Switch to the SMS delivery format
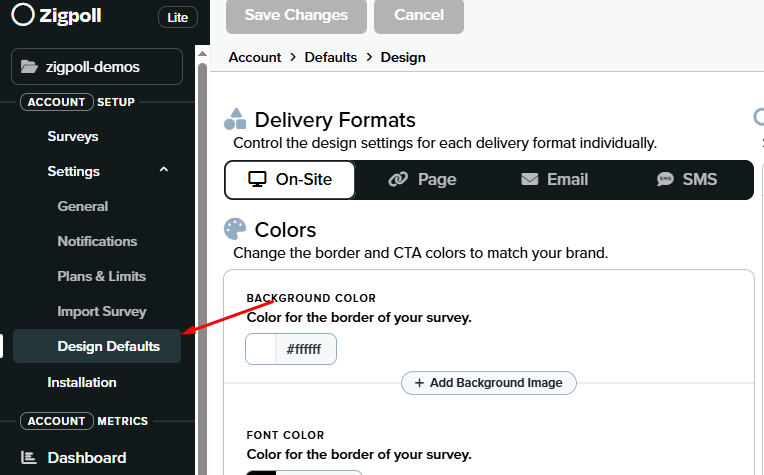This screenshot has width=764, height=475. (x=687, y=180)
